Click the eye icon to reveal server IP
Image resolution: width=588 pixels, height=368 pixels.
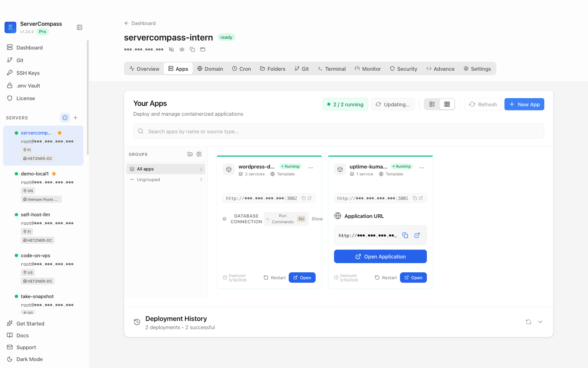(x=182, y=49)
